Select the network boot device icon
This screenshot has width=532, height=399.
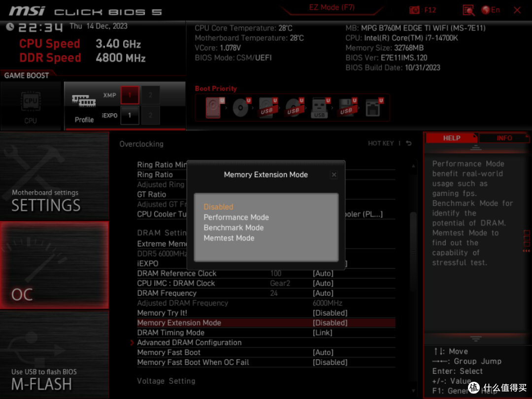click(374, 107)
